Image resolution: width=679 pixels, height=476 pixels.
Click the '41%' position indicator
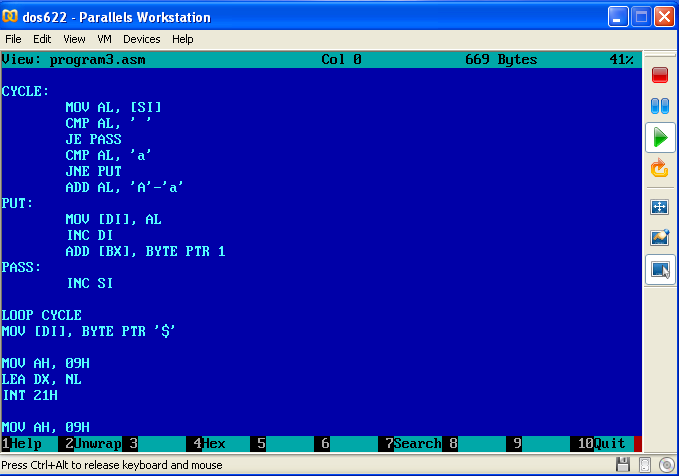coord(621,59)
